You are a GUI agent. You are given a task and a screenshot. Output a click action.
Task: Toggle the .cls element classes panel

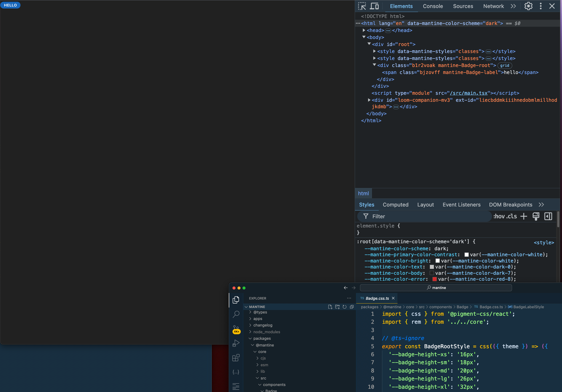point(512,216)
